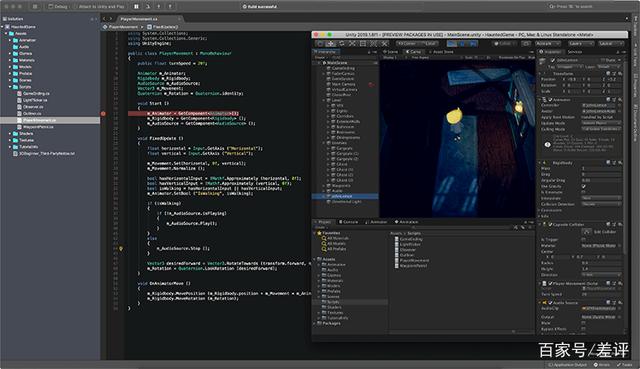Select PlayerMovement script in Unity Project panel
The height and width of the screenshot is (369, 640).
point(412,260)
